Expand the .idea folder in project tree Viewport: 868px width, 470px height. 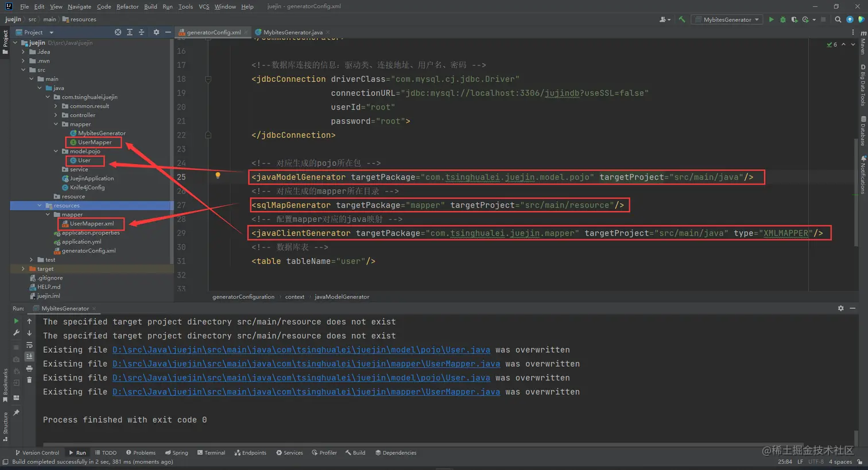point(24,52)
